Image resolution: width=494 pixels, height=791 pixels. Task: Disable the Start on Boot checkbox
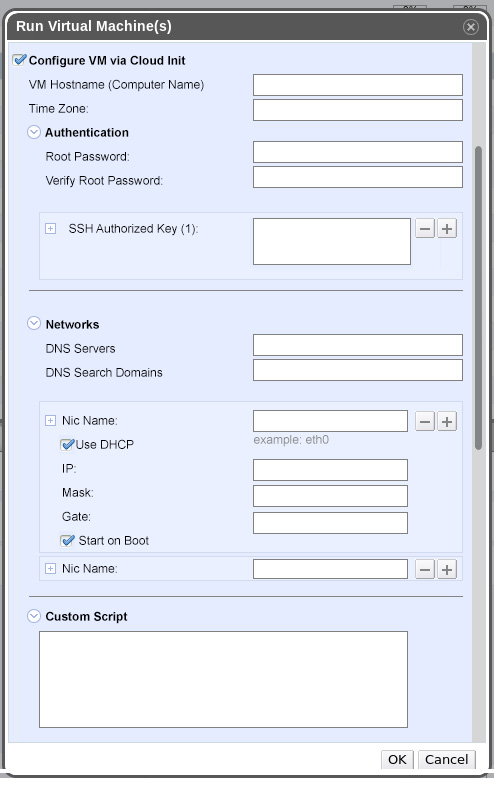(67, 541)
